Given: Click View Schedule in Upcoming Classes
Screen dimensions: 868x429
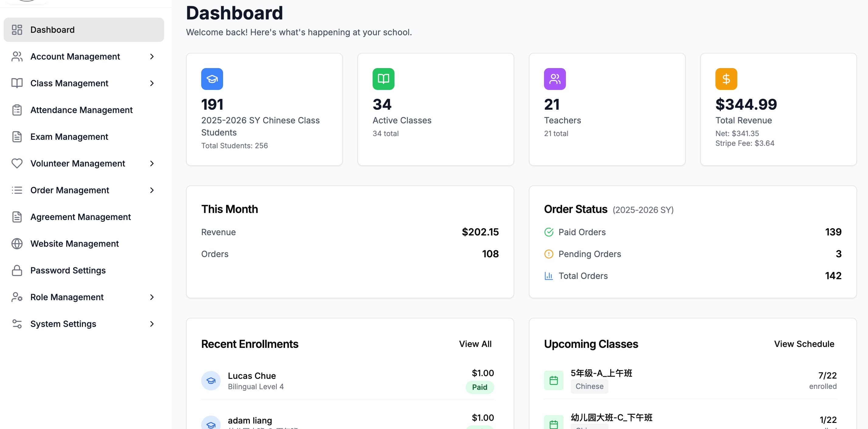Looking at the screenshot, I should click(x=804, y=344).
